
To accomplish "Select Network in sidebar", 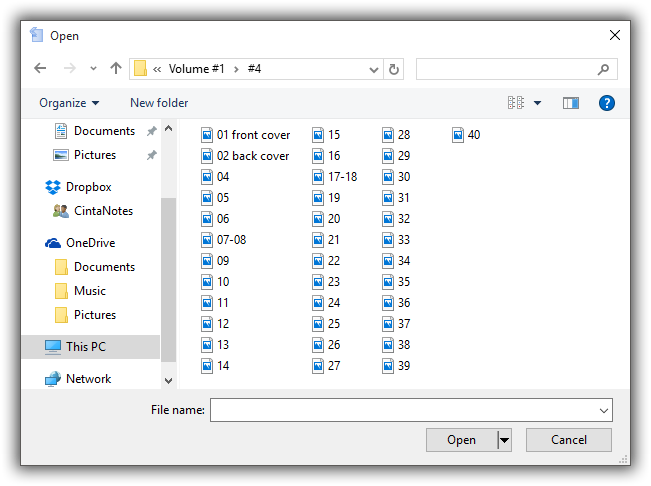I will 78,379.
